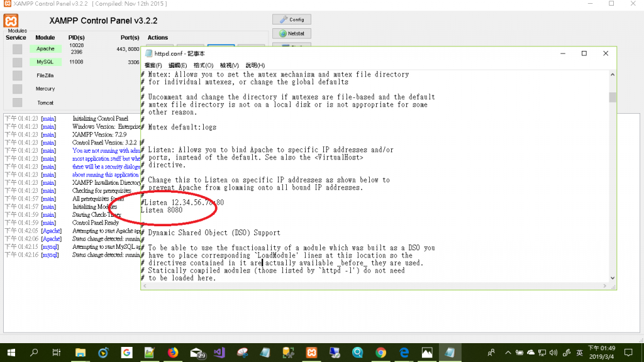
Task: Toggle the MySQL service checkbox
Action: (x=17, y=62)
